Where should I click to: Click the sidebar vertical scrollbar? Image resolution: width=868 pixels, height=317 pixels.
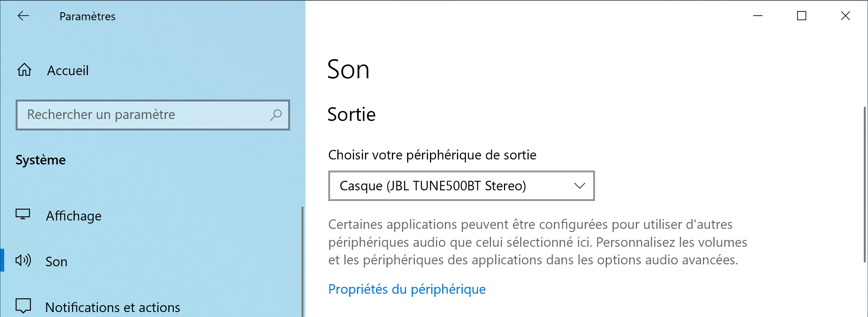[302, 262]
